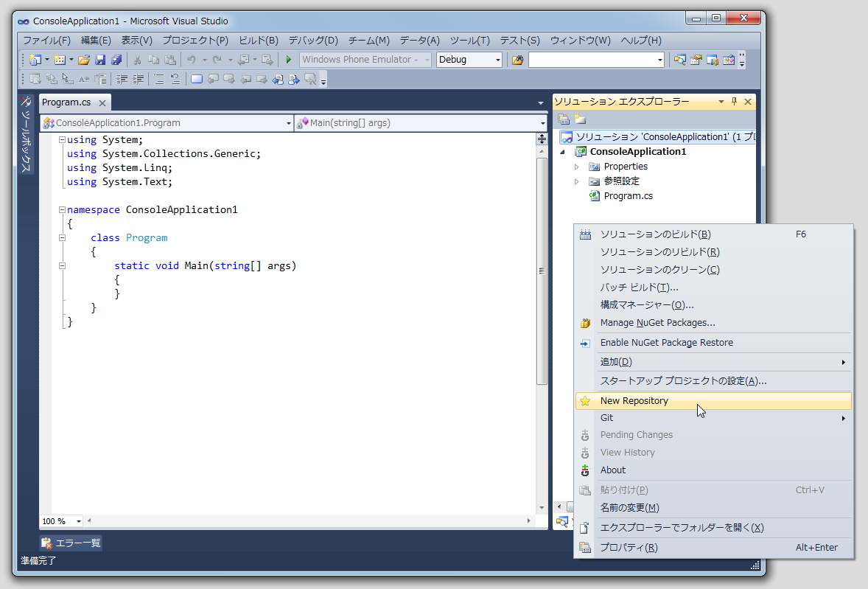Close the Program.cs tab
The height and width of the screenshot is (589, 868).
pos(102,103)
